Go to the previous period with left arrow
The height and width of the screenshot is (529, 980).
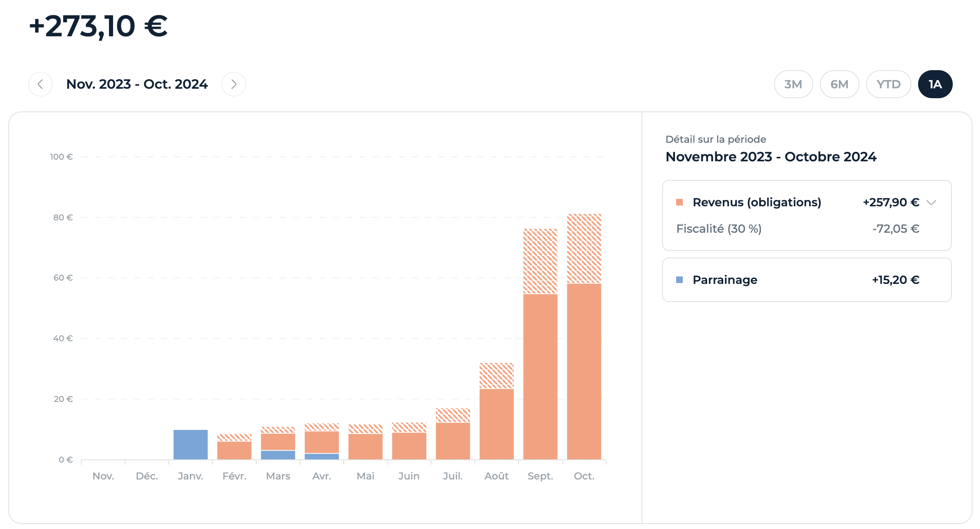(40, 84)
